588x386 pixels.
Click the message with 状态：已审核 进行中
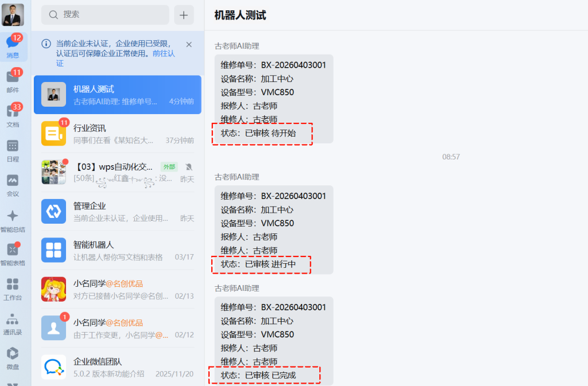(274, 230)
